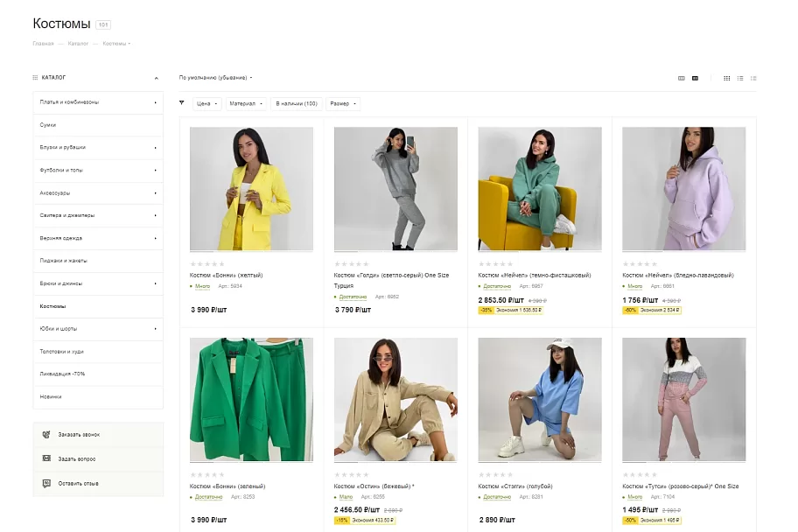Screen dimensions: 798x532
Task: Expand Платья и комбинезоны submenu arrow
Action: 155,102
